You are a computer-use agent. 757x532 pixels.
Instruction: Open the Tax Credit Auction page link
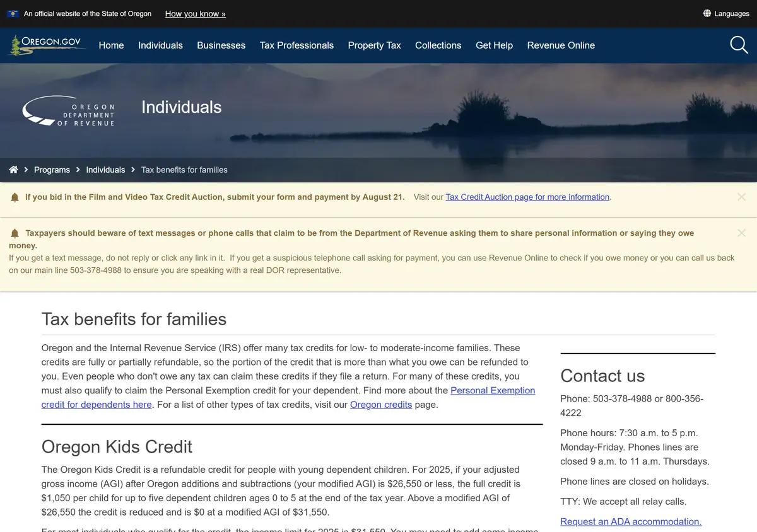(x=527, y=197)
